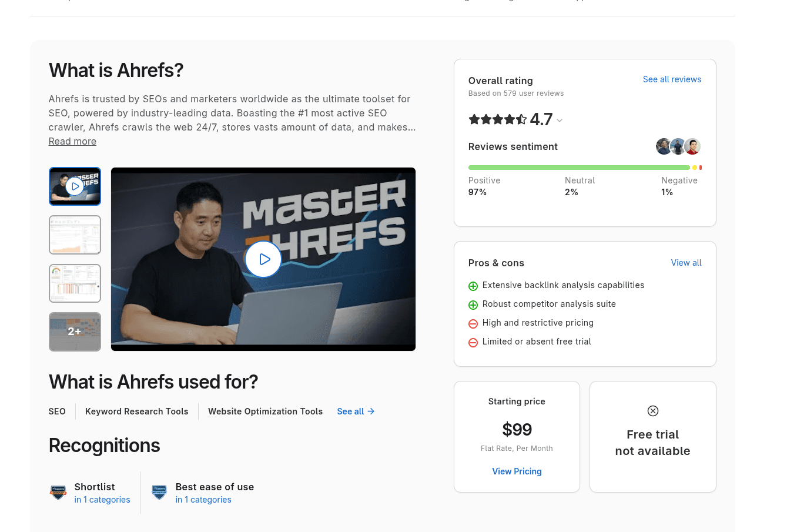Click the $99 starting price
This screenshot has height=532, width=807.
pos(517,430)
